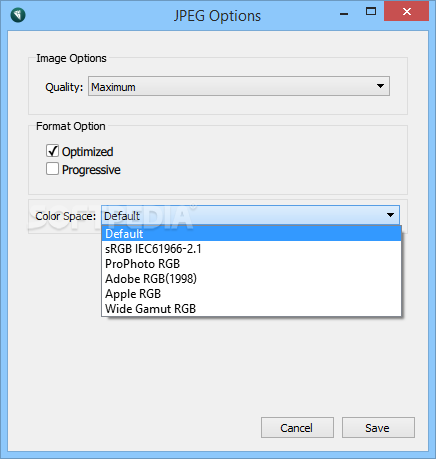436x459 pixels.
Task: Maximize the JPEG Options window
Action: pyautogui.click(x=371, y=12)
